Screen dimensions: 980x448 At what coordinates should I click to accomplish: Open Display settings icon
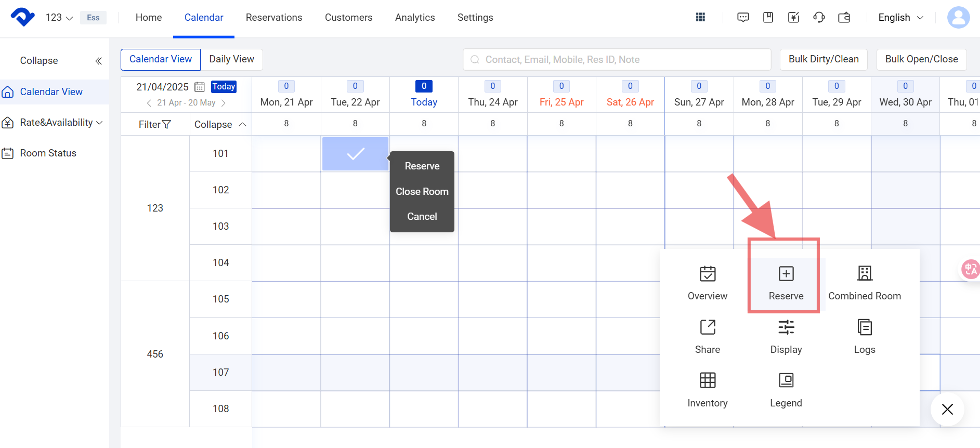pyautogui.click(x=786, y=327)
